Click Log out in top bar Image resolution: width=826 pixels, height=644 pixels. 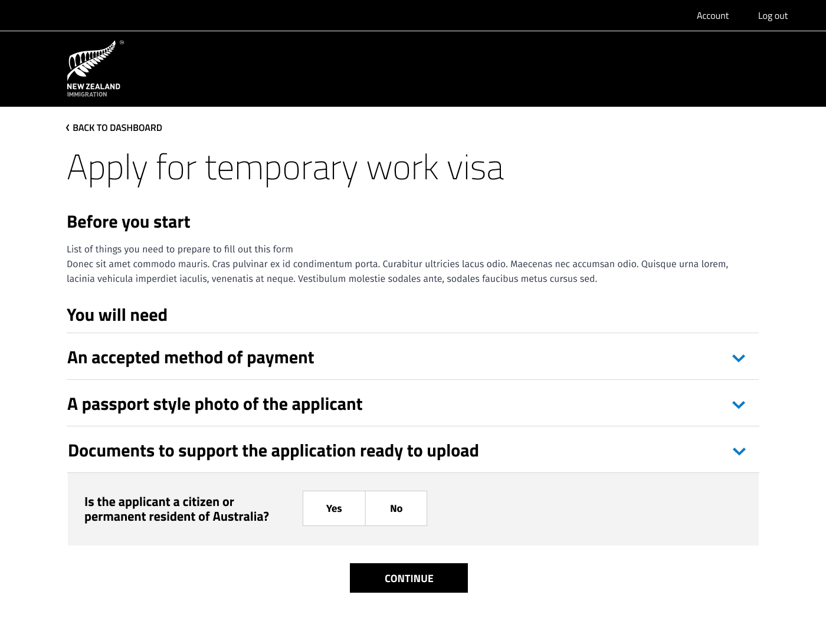point(772,16)
